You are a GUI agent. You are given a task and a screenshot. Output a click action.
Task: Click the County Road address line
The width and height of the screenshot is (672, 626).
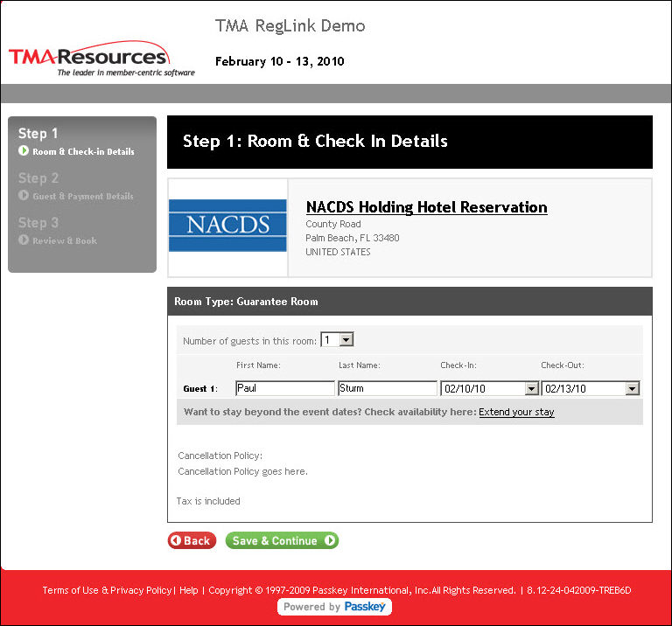pos(333,224)
